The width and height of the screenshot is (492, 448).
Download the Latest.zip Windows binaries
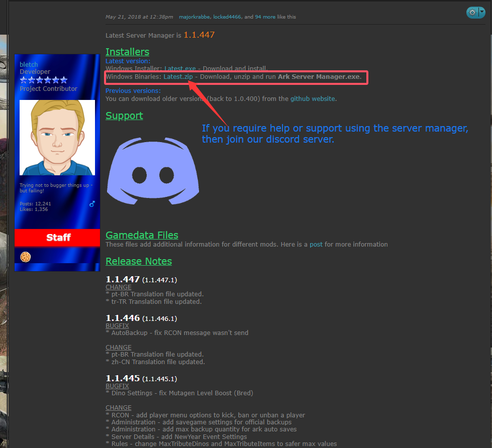coord(177,77)
